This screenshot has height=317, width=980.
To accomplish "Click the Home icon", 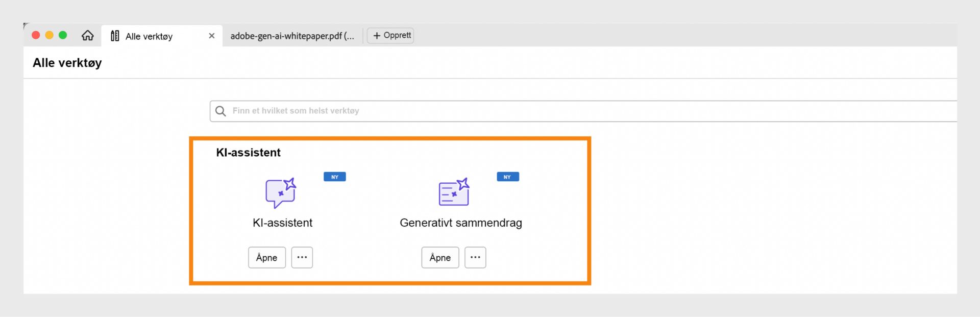I will point(88,35).
